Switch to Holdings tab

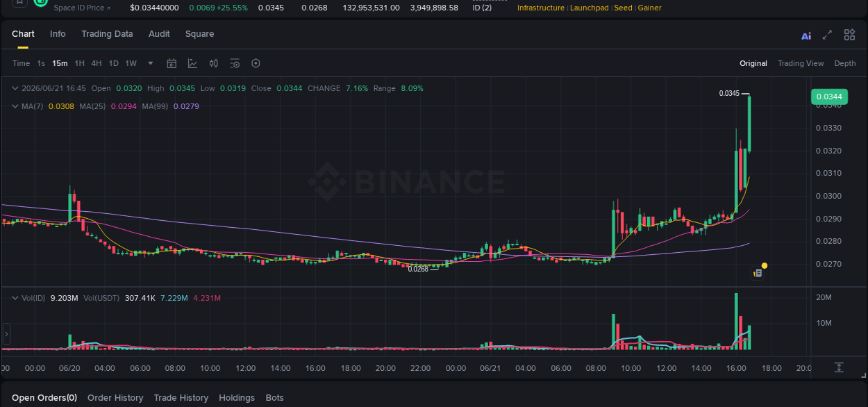(237, 398)
